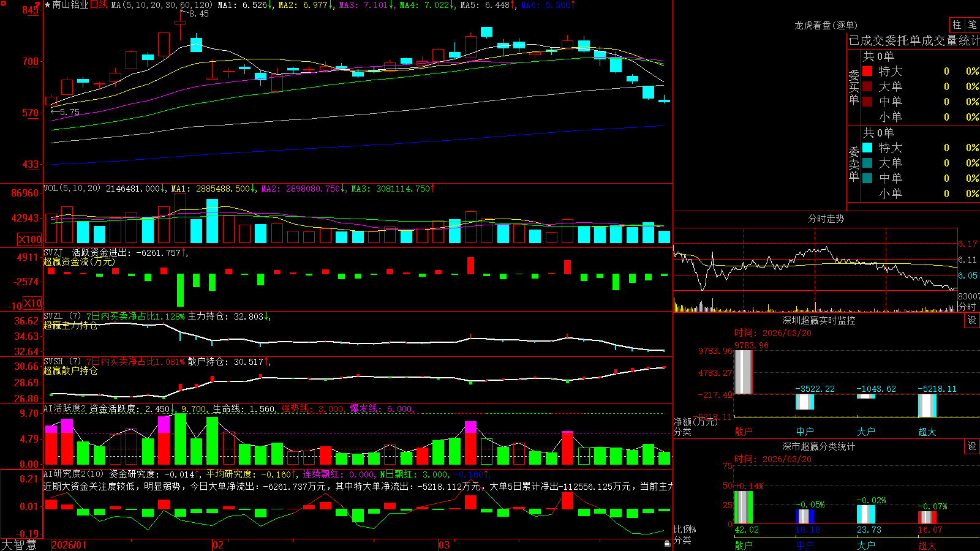Select 超大 tab under 深市超赢分类统计
The height and width of the screenshot is (551, 980).
[927, 545]
